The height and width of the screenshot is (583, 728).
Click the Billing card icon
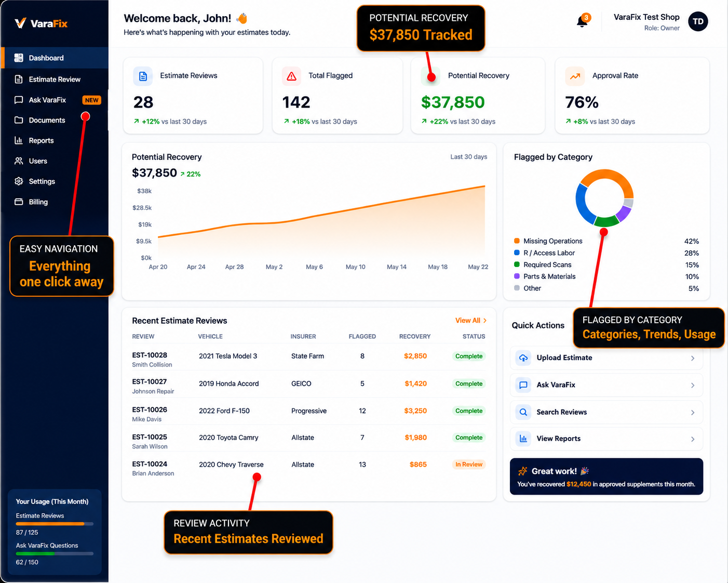19,202
